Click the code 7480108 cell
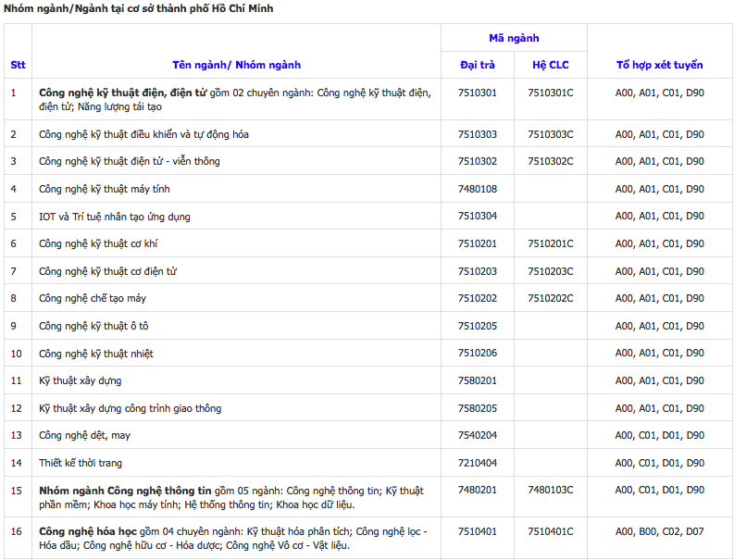 click(x=477, y=189)
